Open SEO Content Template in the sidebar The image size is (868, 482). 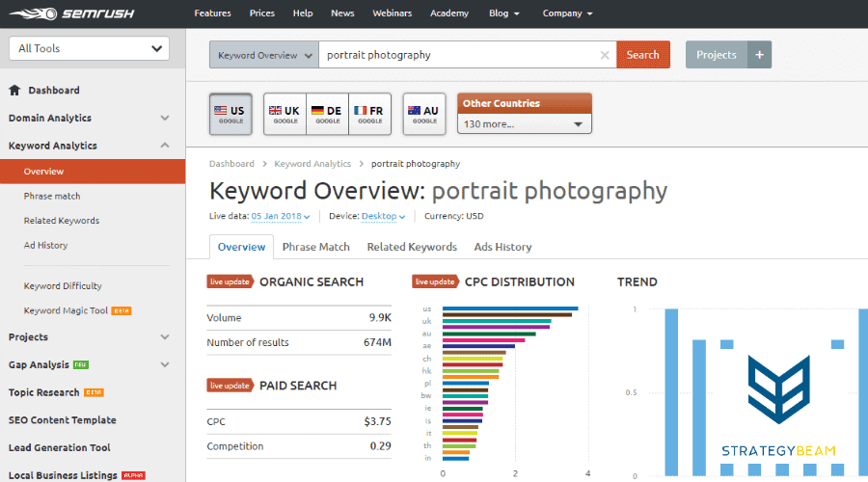click(62, 420)
